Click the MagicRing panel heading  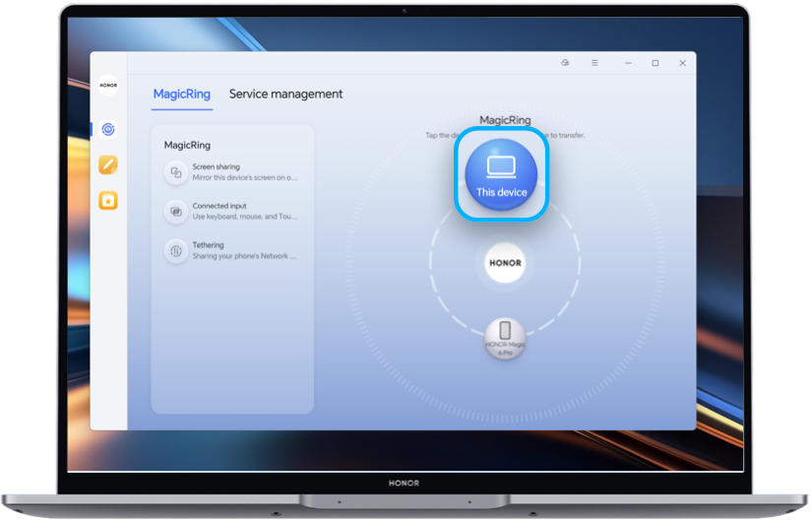(x=187, y=145)
